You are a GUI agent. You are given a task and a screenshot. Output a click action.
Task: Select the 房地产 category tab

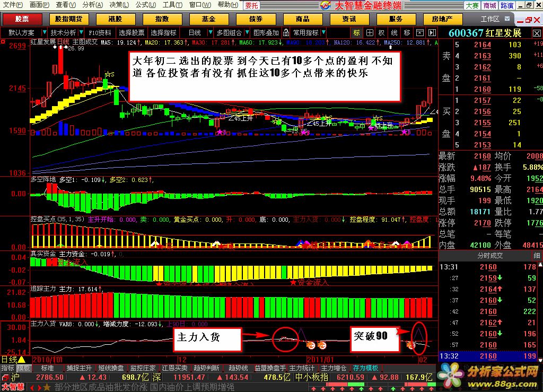click(x=443, y=19)
